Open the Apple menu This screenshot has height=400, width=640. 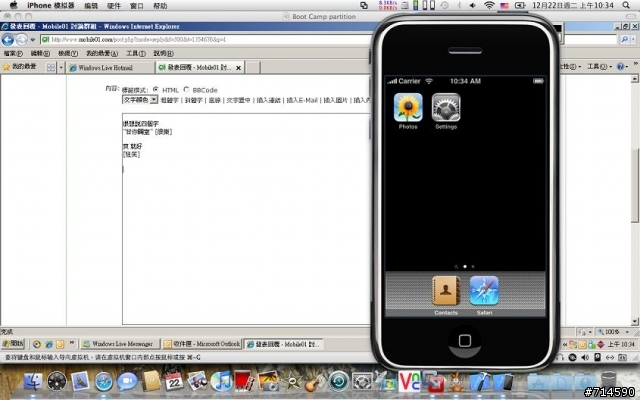(x=13, y=5)
